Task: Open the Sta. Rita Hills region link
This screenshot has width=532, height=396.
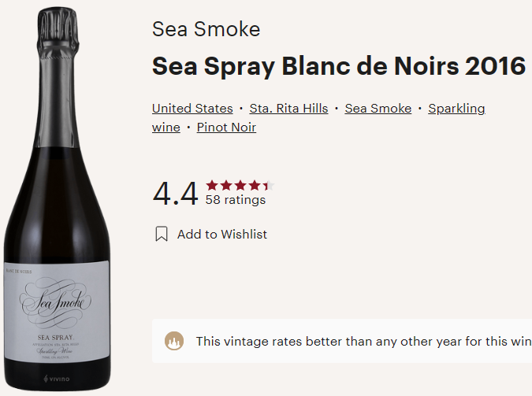Action: click(x=288, y=109)
